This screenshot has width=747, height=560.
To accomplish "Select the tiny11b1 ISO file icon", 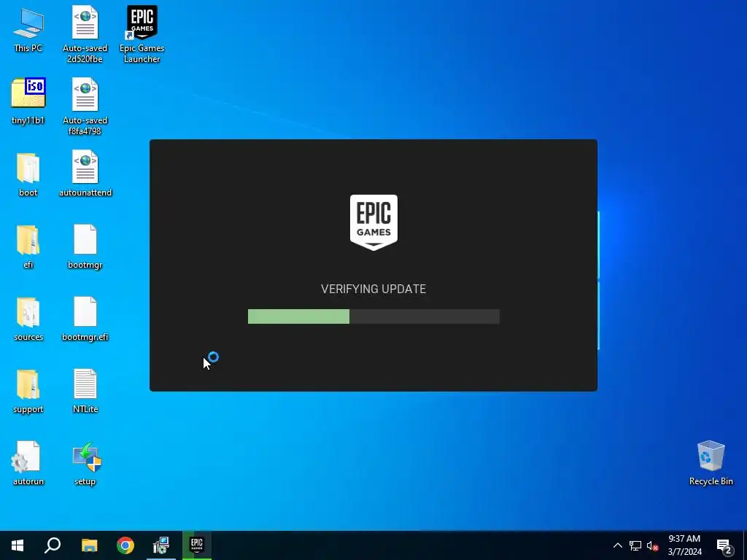I will (x=28, y=101).
